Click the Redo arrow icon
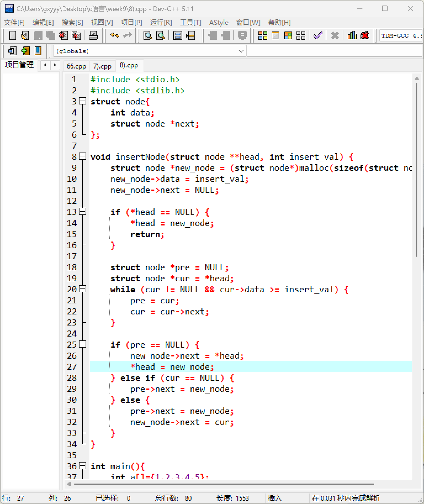Viewport: 424px width, 504px height. point(127,35)
